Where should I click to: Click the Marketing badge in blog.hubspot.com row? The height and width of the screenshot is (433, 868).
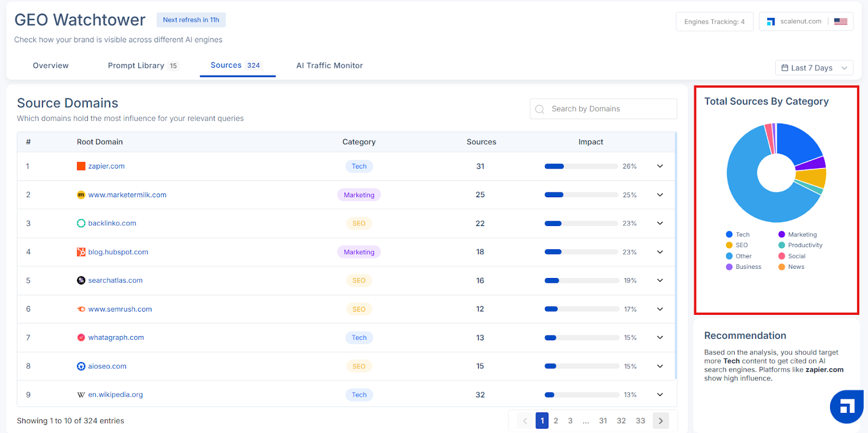[x=359, y=252]
